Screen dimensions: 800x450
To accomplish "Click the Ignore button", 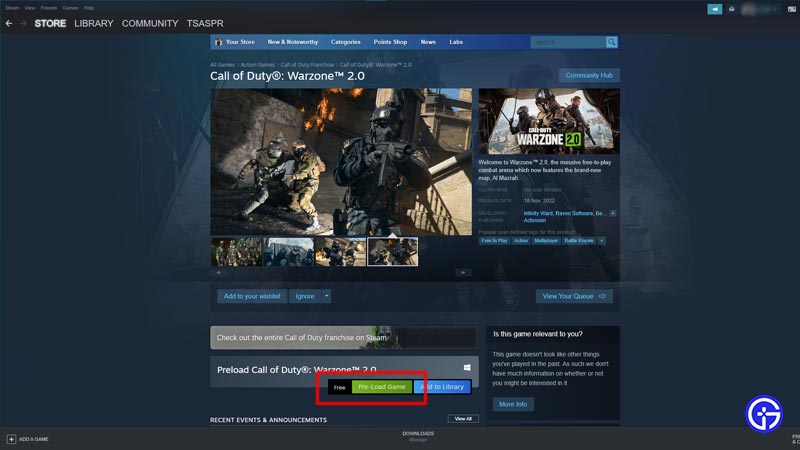I will [305, 296].
